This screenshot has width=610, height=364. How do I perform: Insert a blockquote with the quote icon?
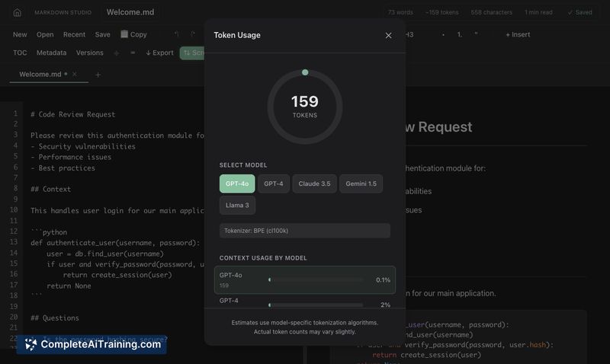click(476, 34)
